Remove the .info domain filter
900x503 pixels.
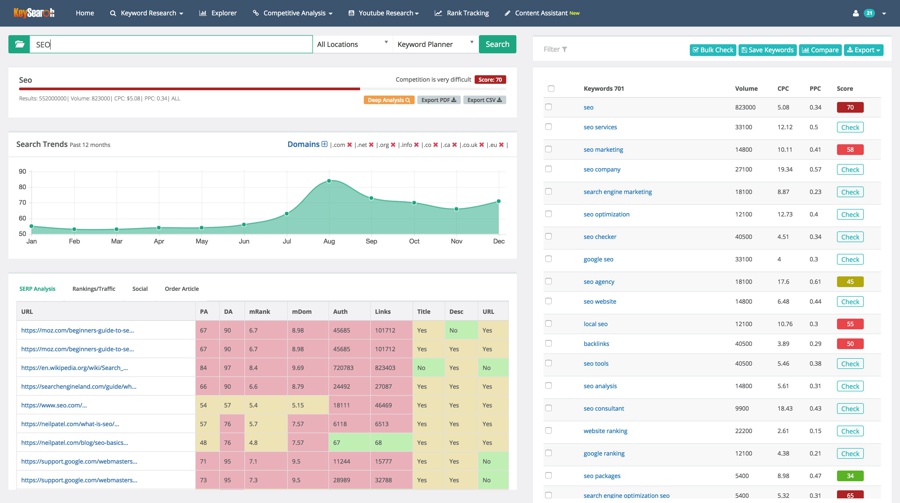417,145
